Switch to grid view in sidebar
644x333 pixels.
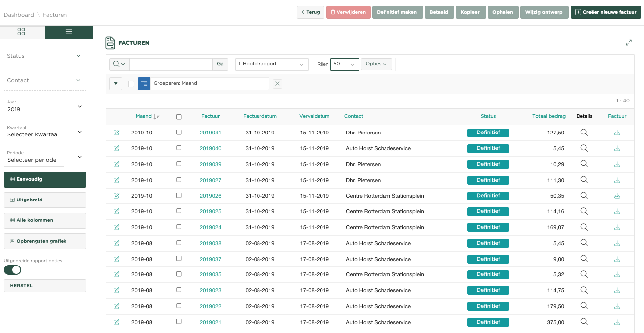(x=21, y=32)
